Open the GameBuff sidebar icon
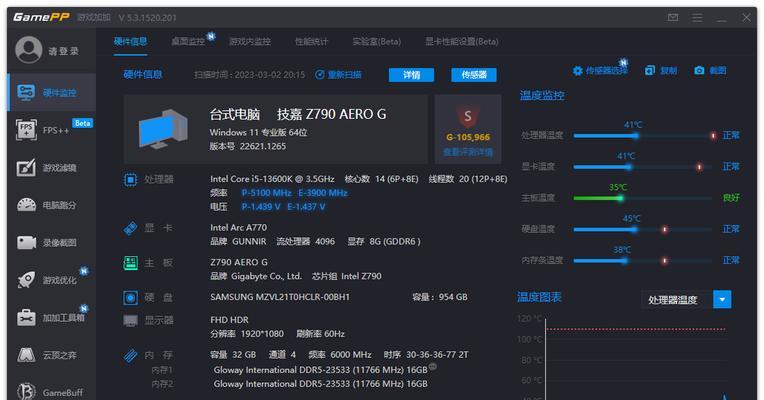 (26, 392)
